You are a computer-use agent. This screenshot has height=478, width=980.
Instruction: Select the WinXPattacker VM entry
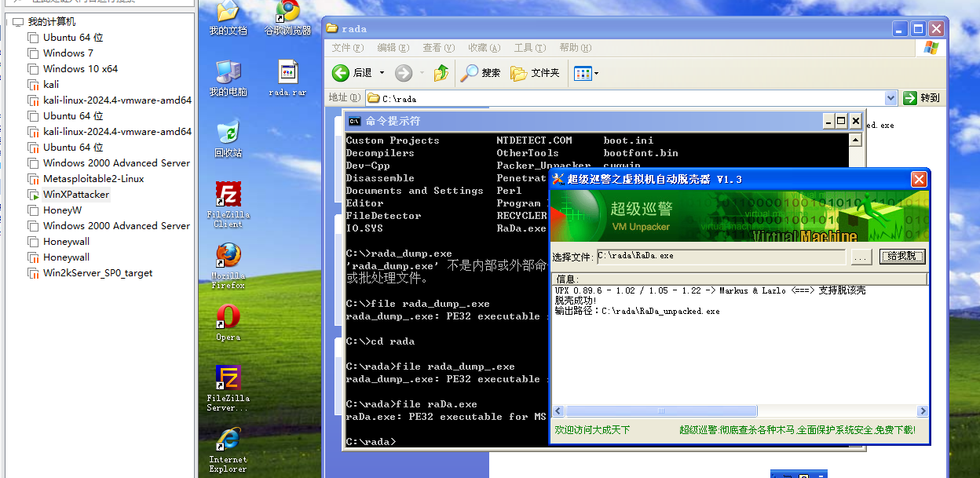click(x=76, y=195)
